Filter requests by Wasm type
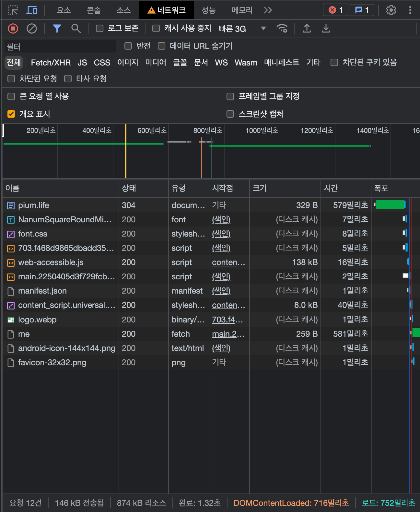The width and height of the screenshot is (420, 512). pyautogui.click(x=246, y=63)
